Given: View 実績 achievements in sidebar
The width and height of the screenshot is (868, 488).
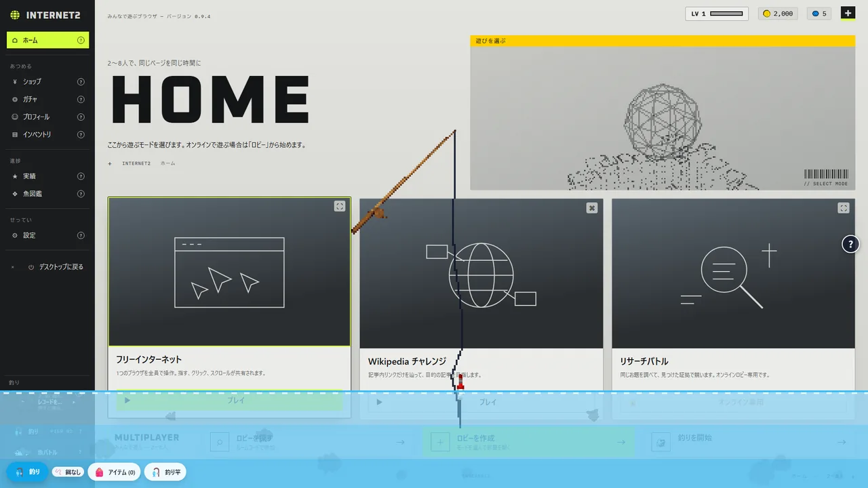Looking at the screenshot, I should 48,176.
